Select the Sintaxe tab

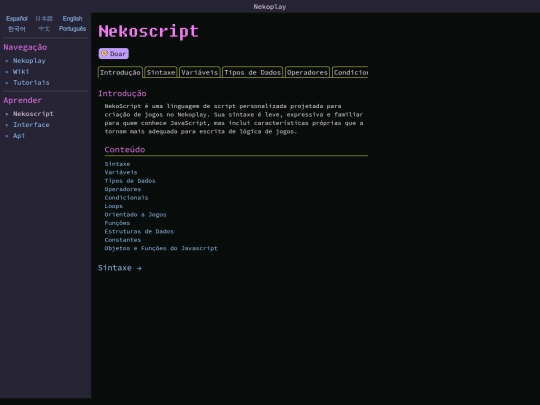coord(161,72)
